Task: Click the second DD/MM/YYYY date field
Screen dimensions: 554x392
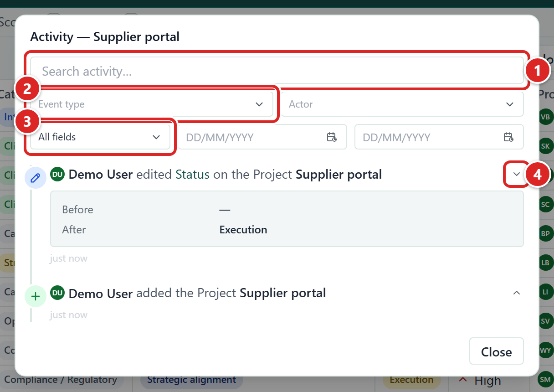Action: (x=439, y=137)
